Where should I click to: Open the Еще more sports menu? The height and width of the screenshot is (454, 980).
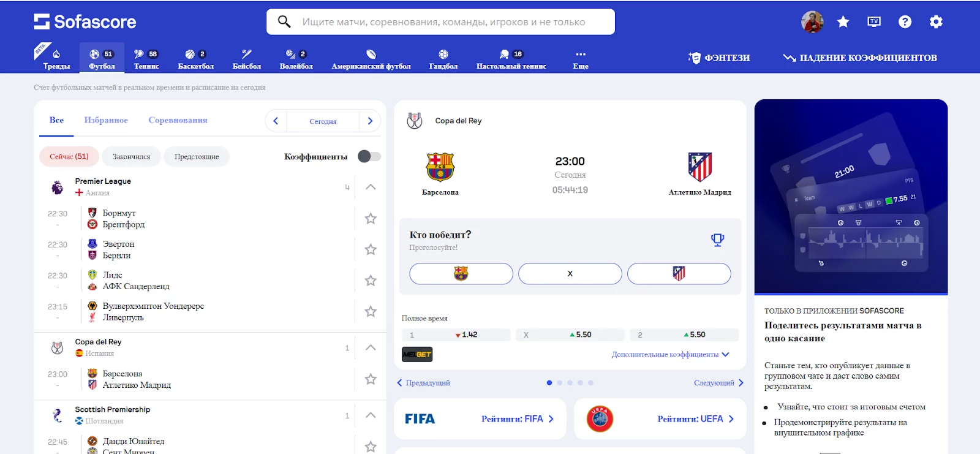click(581, 59)
